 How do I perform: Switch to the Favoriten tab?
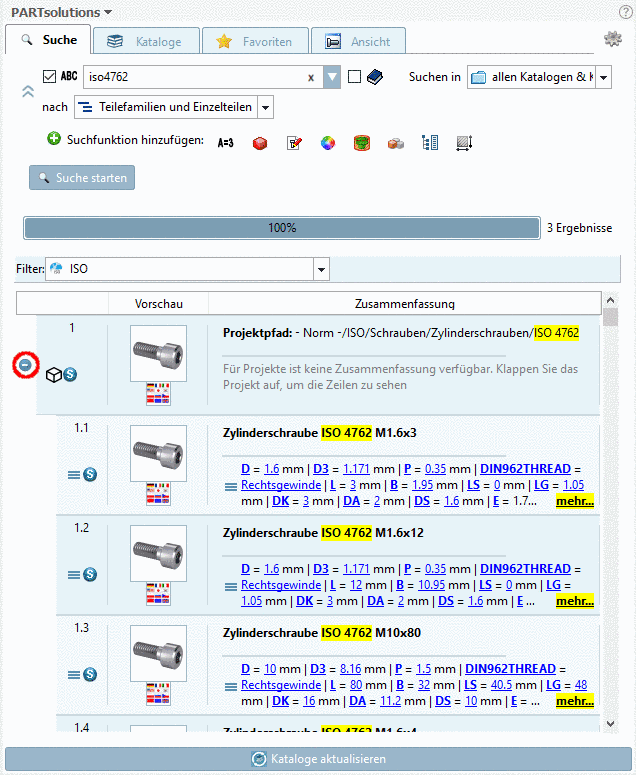click(255, 42)
